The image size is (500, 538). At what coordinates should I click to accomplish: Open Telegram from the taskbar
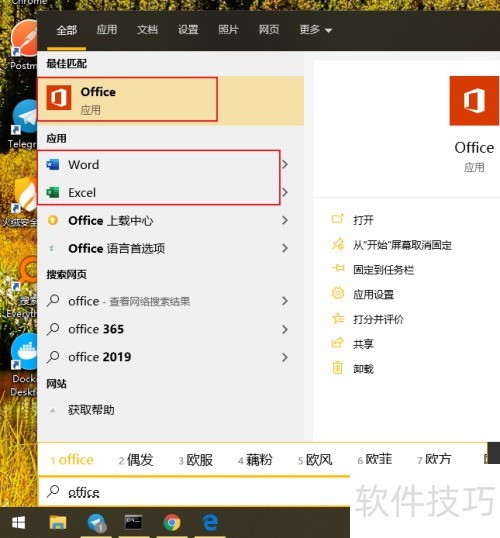tap(97, 523)
